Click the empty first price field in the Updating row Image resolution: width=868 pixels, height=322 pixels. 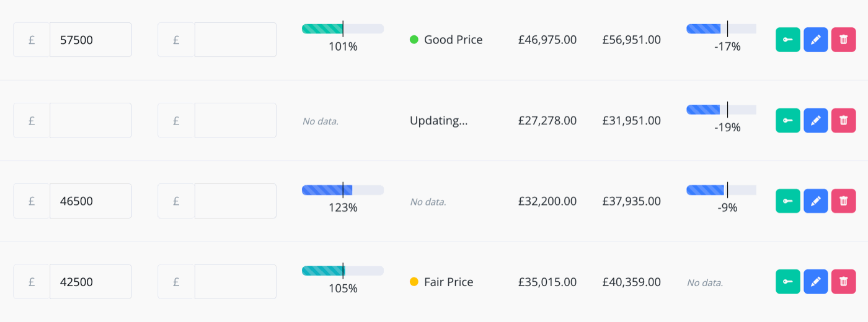91,120
